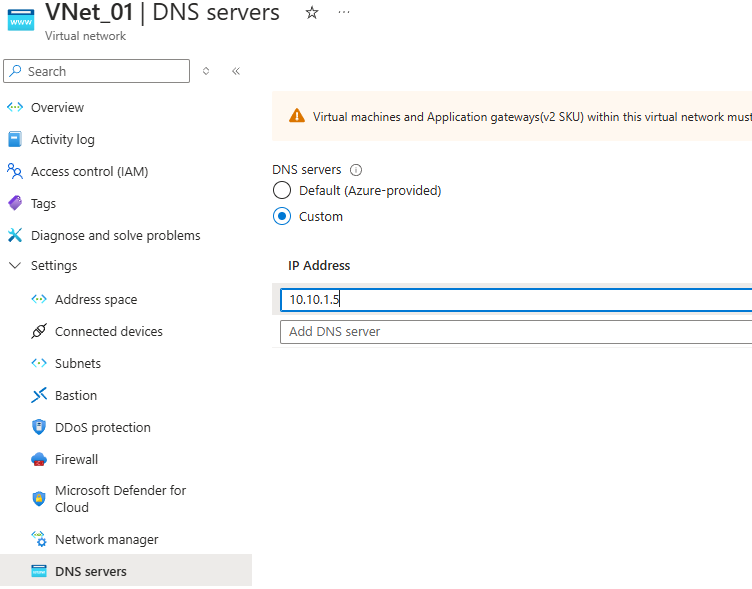This screenshot has width=752, height=589.
Task: Click the DNS servers sidebar icon
Action: (x=39, y=571)
